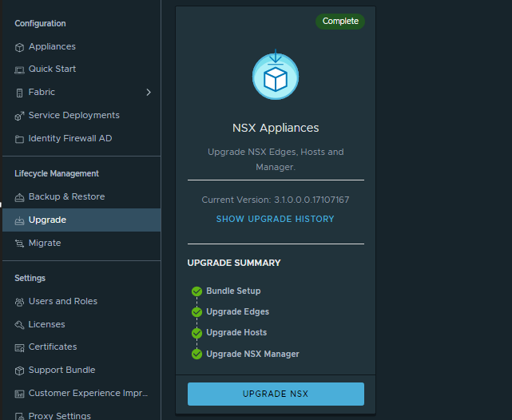Screen dimensions: 512x420
Task: Click the Backup & Restore icon
Action: (x=19, y=197)
